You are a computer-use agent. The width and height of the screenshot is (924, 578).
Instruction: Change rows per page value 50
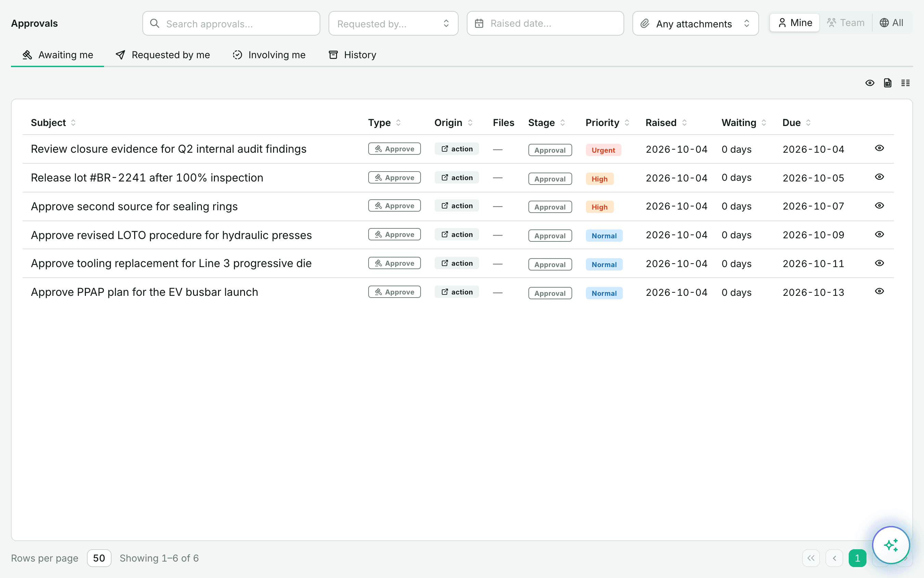99,558
